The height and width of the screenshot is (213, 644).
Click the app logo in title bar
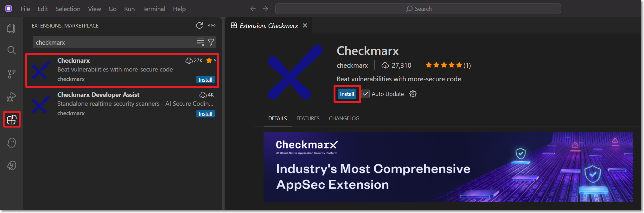click(9, 9)
